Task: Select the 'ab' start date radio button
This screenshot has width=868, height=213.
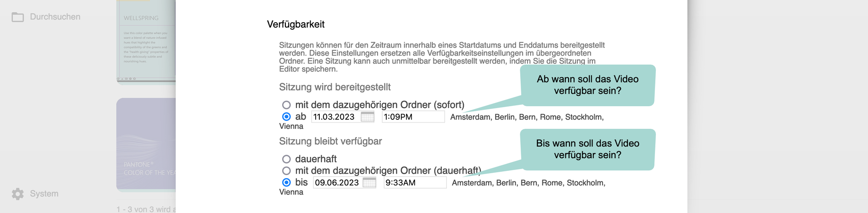Action: coord(286,117)
